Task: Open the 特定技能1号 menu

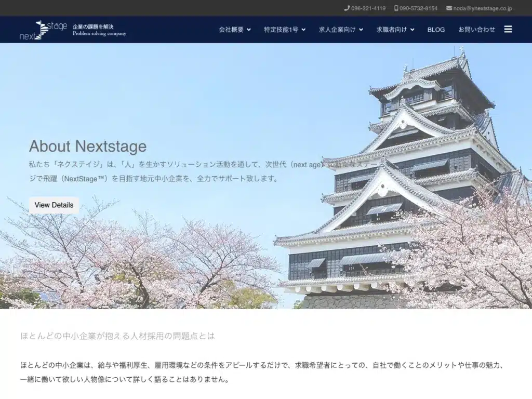Action: (x=281, y=30)
